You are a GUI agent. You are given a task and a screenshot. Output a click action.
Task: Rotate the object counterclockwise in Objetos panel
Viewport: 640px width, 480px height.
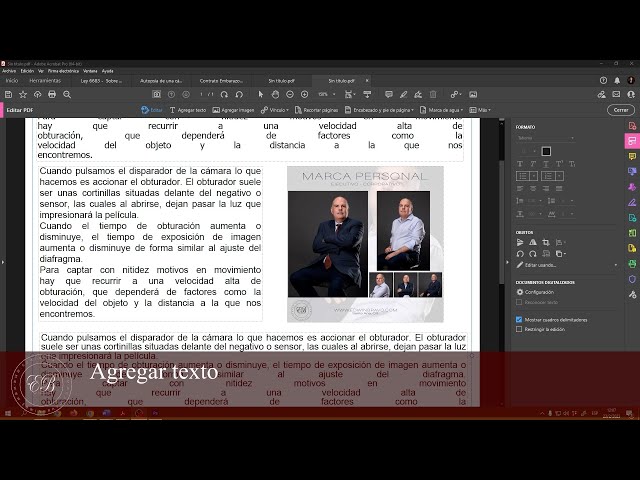coord(520,254)
